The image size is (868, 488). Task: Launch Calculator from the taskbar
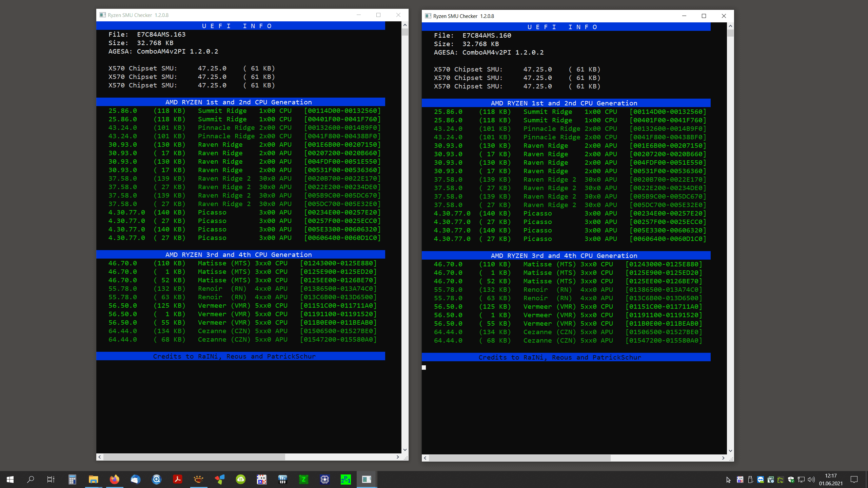(x=72, y=479)
